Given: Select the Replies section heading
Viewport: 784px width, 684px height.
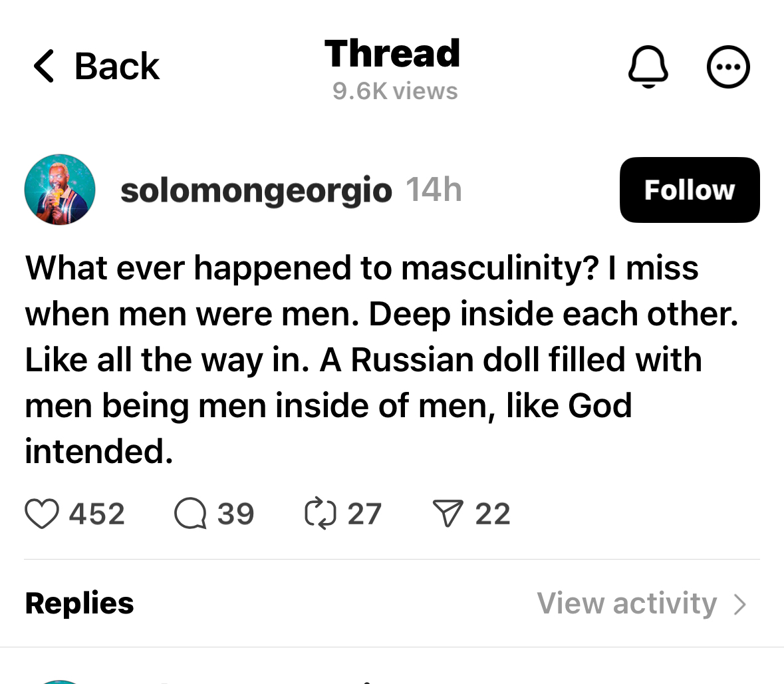Looking at the screenshot, I should pos(79,603).
